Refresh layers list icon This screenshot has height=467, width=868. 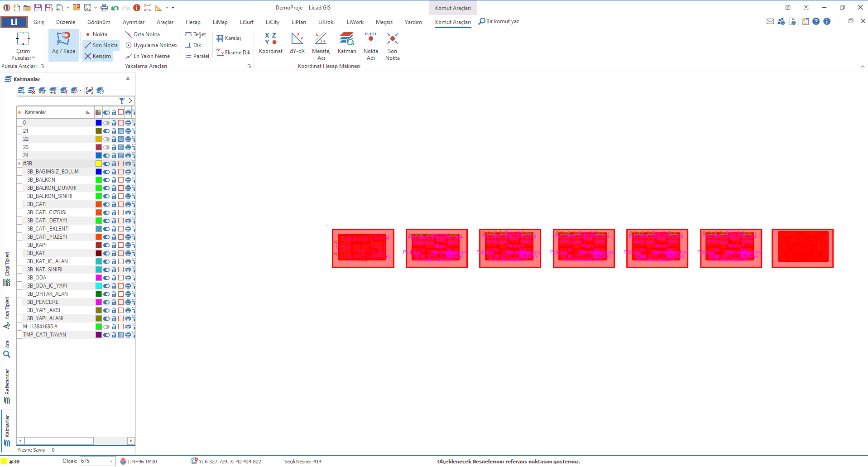point(101,91)
